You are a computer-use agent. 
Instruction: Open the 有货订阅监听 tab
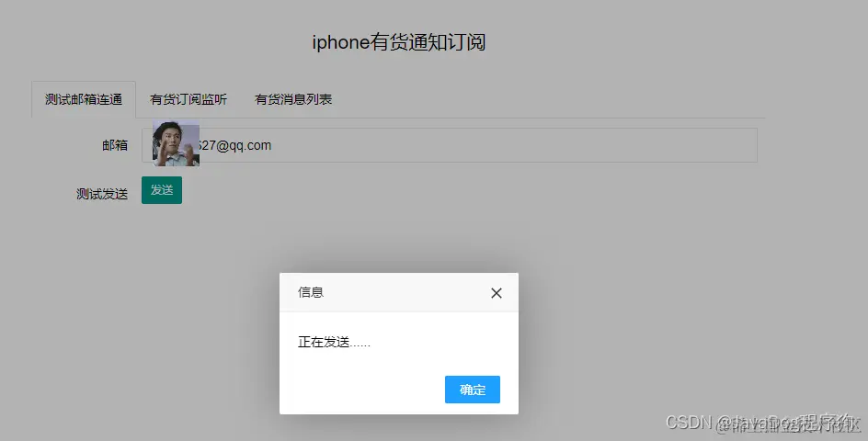(188, 99)
